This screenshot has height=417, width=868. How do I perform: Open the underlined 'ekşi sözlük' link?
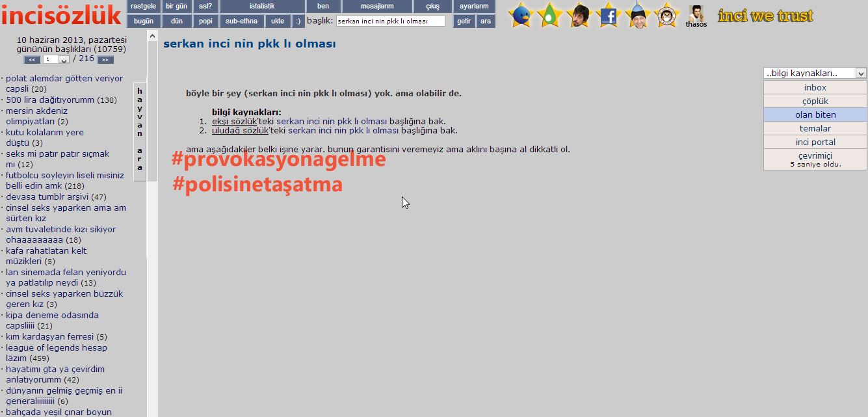pos(234,121)
